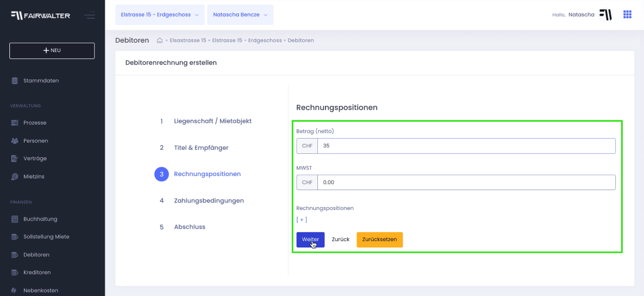Click the home icon in the breadcrumb

coord(160,40)
